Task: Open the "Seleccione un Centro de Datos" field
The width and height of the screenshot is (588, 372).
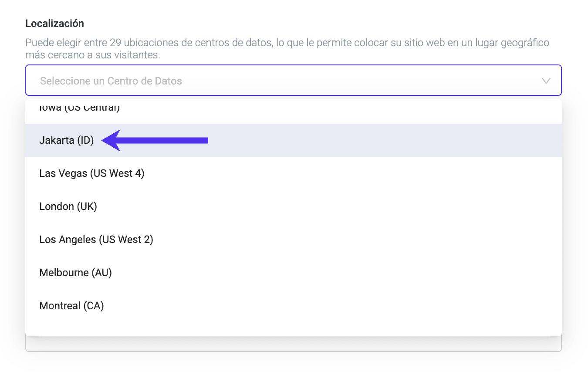Action: click(x=293, y=81)
